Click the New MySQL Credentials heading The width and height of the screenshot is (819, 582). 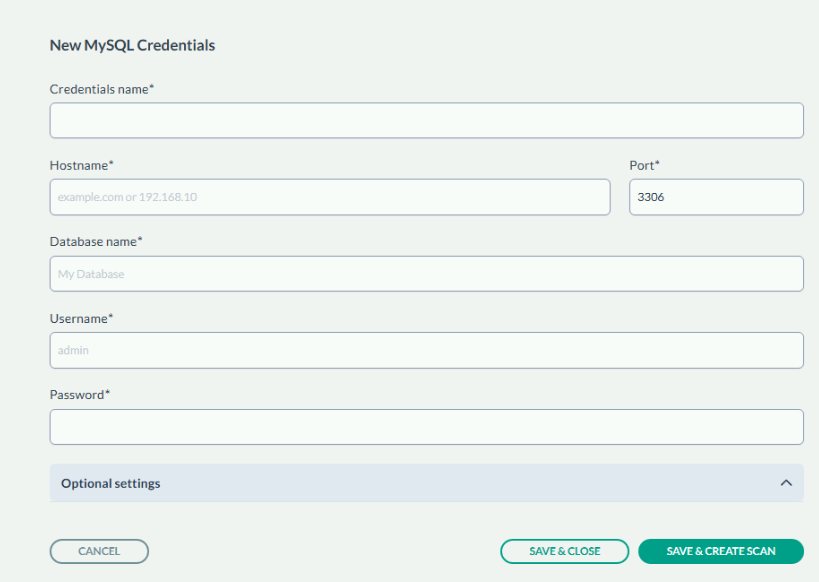point(132,45)
